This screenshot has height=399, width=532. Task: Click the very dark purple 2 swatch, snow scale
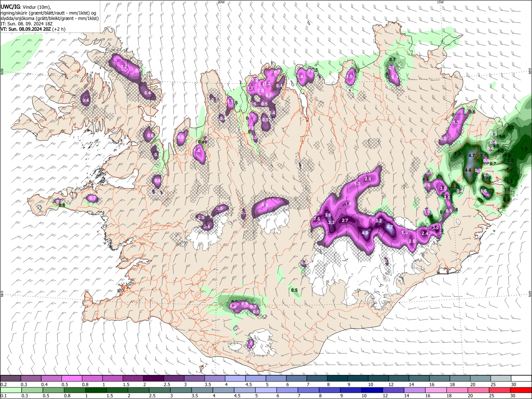[x=153, y=379]
